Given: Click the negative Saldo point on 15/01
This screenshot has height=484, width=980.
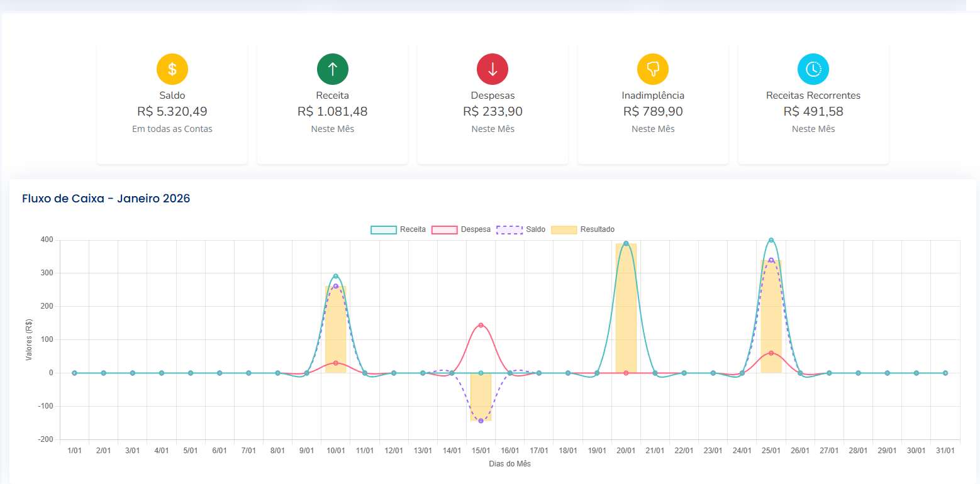Looking at the screenshot, I should pos(481,421).
